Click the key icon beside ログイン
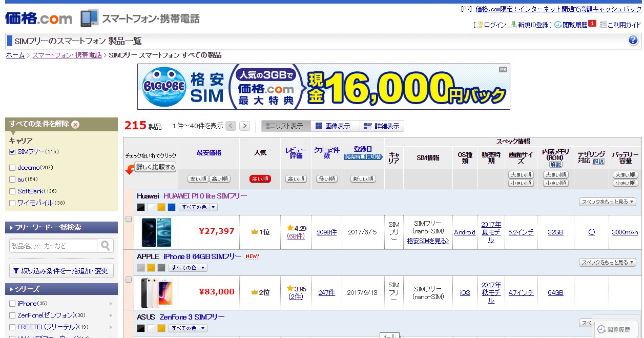The image size is (644, 338). click(x=480, y=25)
